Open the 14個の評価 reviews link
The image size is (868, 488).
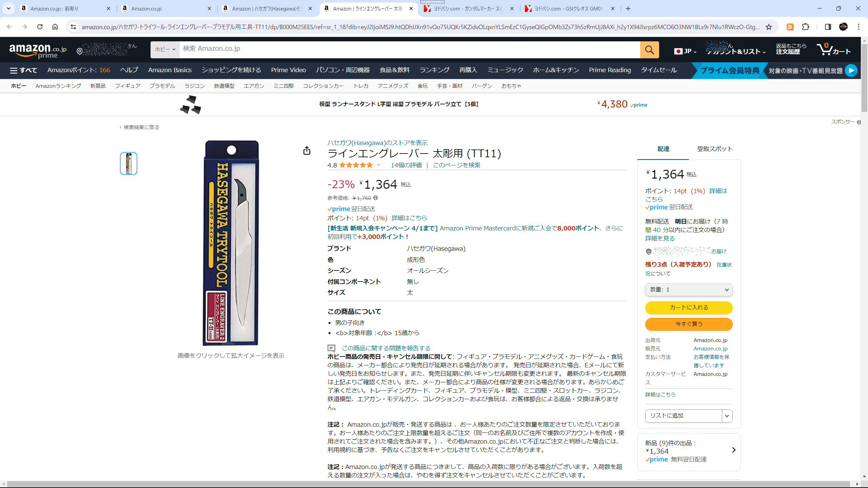[406, 165]
